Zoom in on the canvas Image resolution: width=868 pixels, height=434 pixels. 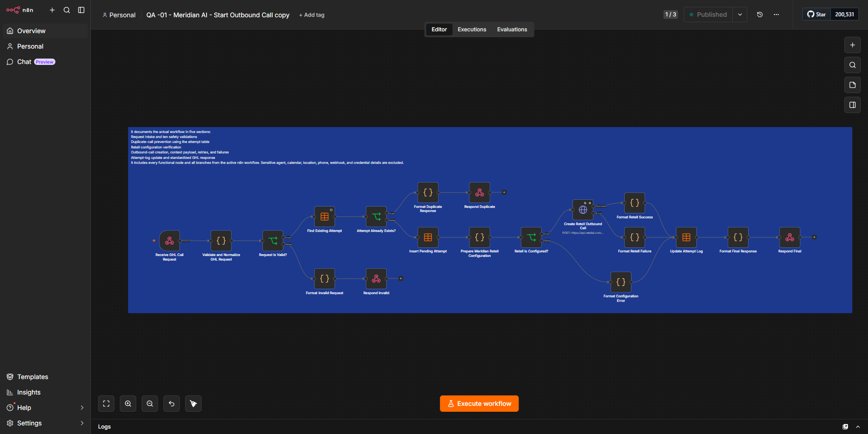tap(128, 404)
